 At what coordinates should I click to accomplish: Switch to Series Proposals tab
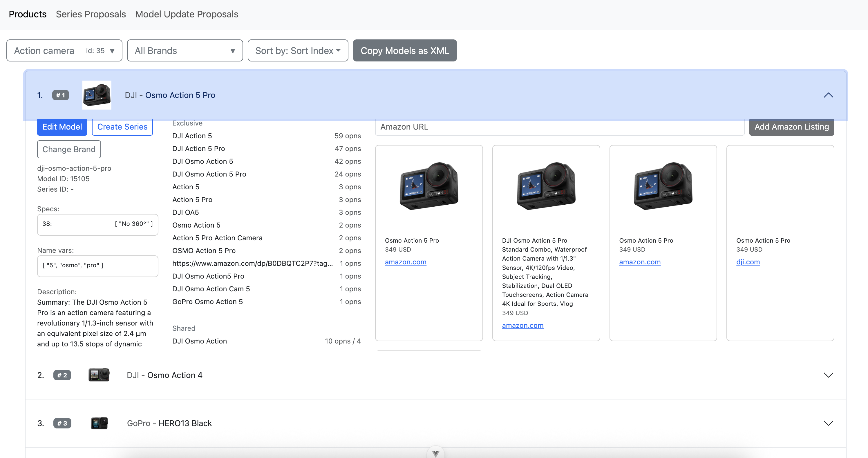(90, 14)
